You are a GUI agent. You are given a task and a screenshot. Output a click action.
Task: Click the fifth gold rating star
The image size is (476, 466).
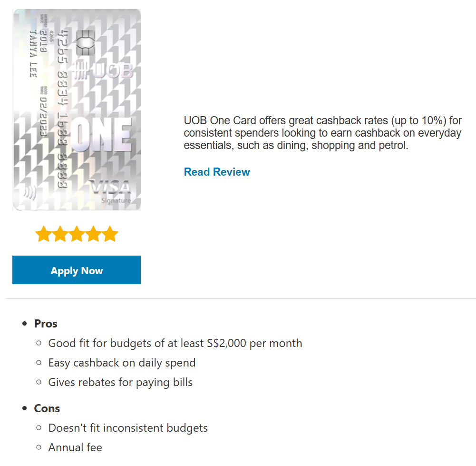click(110, 234)
